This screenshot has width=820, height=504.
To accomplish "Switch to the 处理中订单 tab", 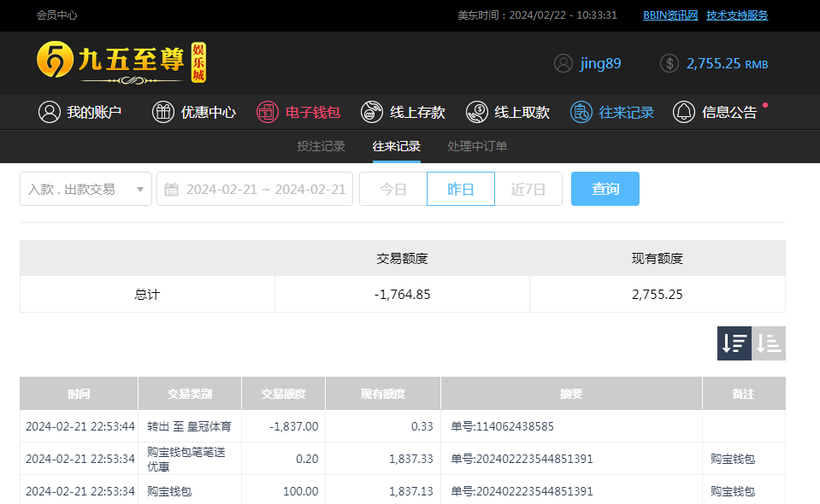I will coord(477,146).
